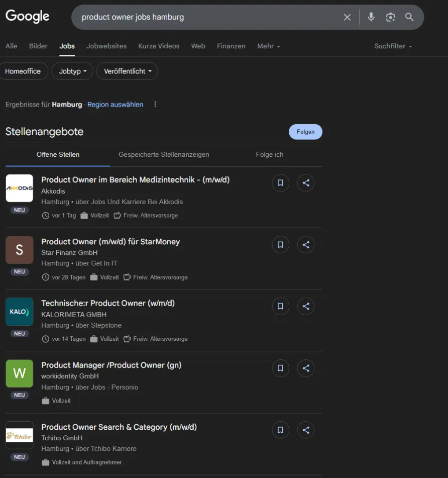
Task: Open Technische:r Product Owner (w/m/d) listing
Action: pos(108,303)
